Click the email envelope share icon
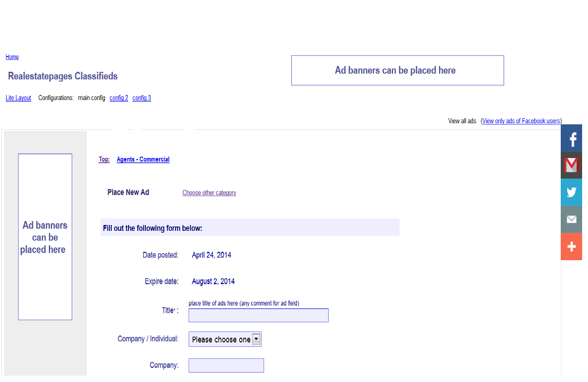 (571, 220)
